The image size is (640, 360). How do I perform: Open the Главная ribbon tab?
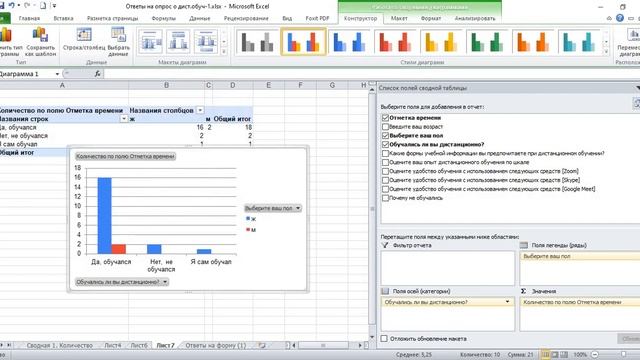tap(29, 18)
